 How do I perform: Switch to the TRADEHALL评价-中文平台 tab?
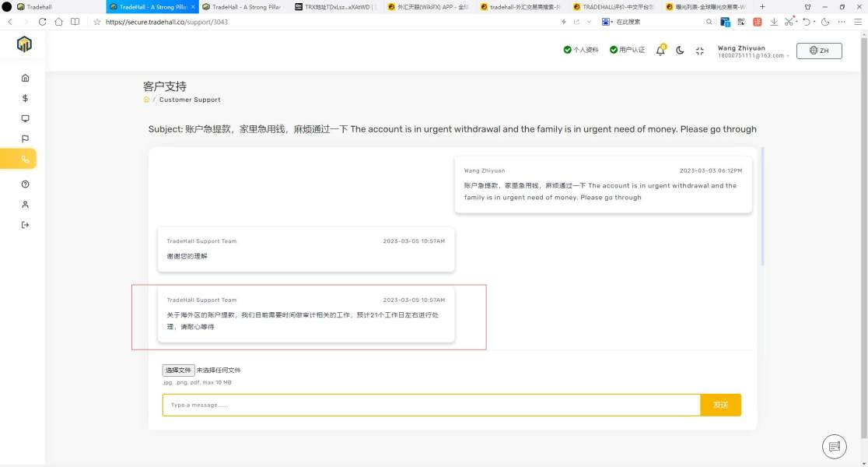point(614,7)
